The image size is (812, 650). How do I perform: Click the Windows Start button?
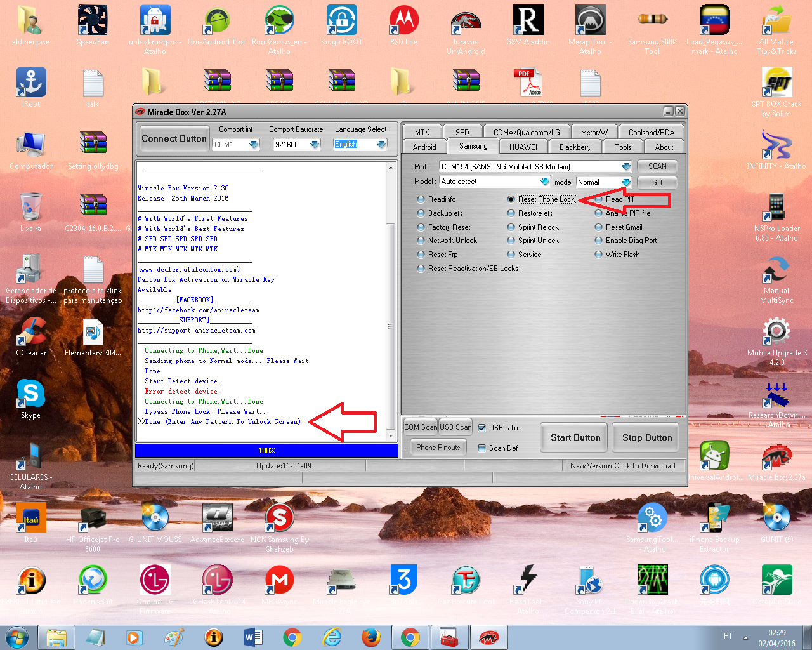tap(17, 637)
